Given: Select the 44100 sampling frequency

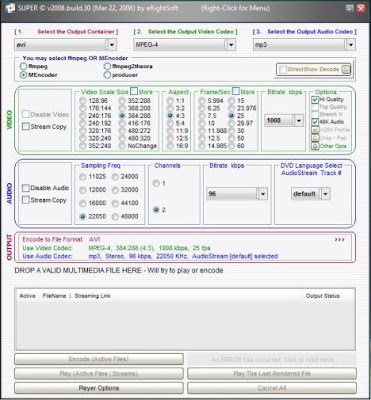Looking at the screenshot, I should coord(115,203).
